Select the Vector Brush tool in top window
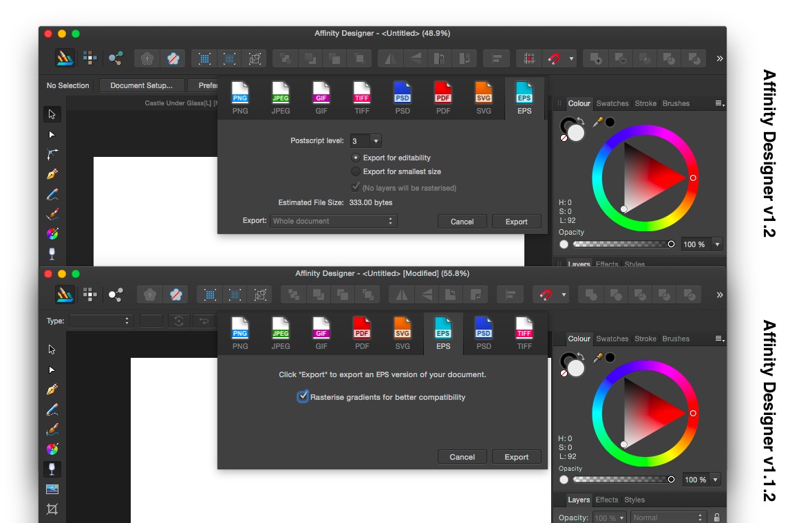This screenshot has height=523, width=812. 52,214
